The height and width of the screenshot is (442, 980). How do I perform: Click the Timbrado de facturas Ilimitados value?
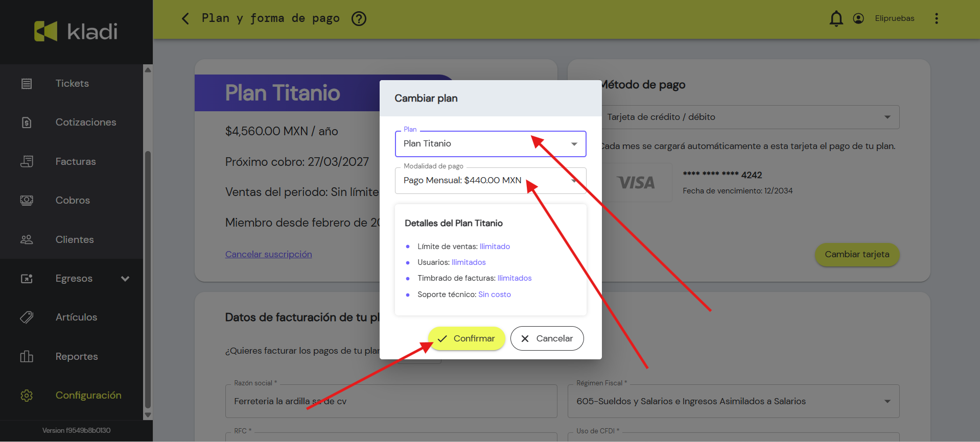coord(515,278)
